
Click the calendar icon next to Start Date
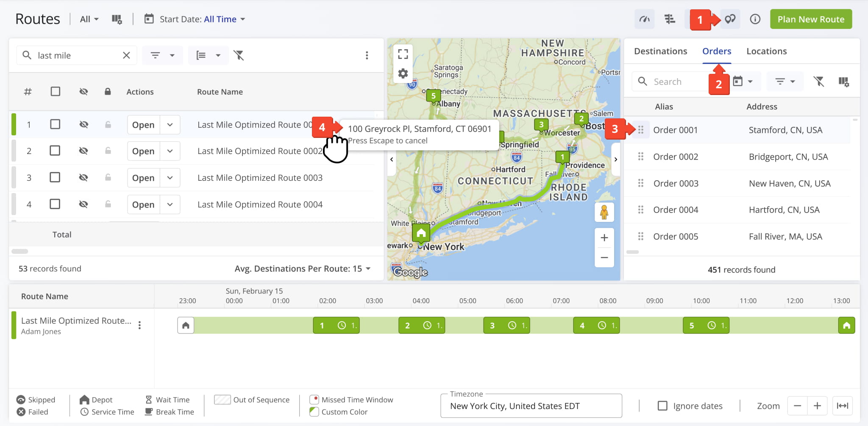149,19
